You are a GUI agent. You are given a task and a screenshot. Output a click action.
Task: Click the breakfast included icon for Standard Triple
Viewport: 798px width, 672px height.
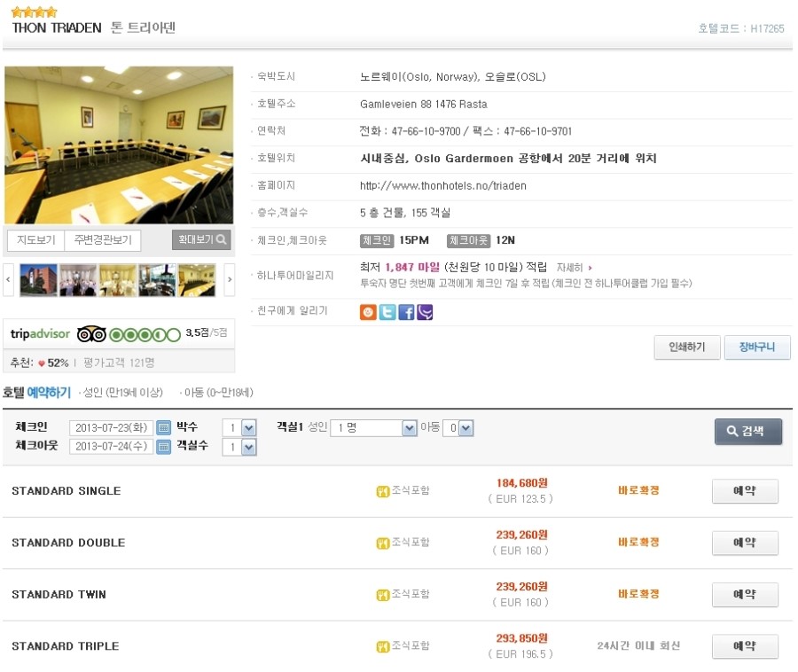pyautogui.click(x=383, y=646)
